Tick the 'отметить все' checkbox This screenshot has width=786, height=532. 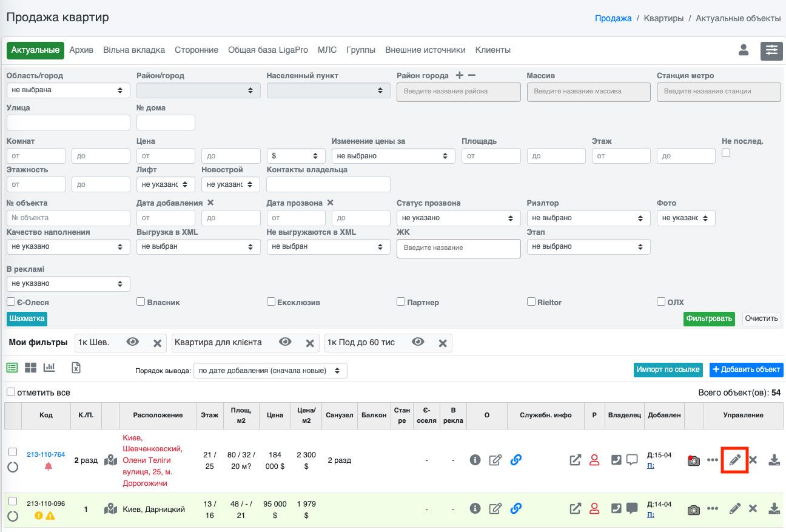[x=11, y=392]
